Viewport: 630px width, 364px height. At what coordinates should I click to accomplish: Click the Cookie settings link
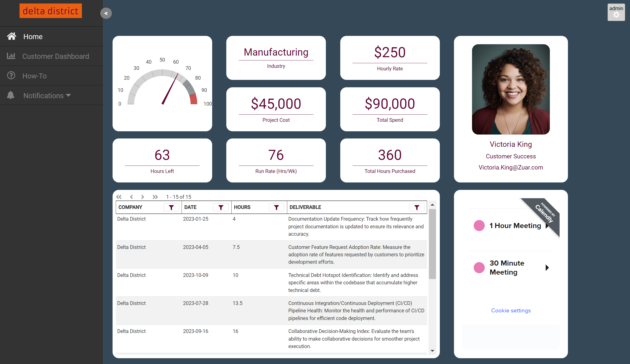coord(510,310)
